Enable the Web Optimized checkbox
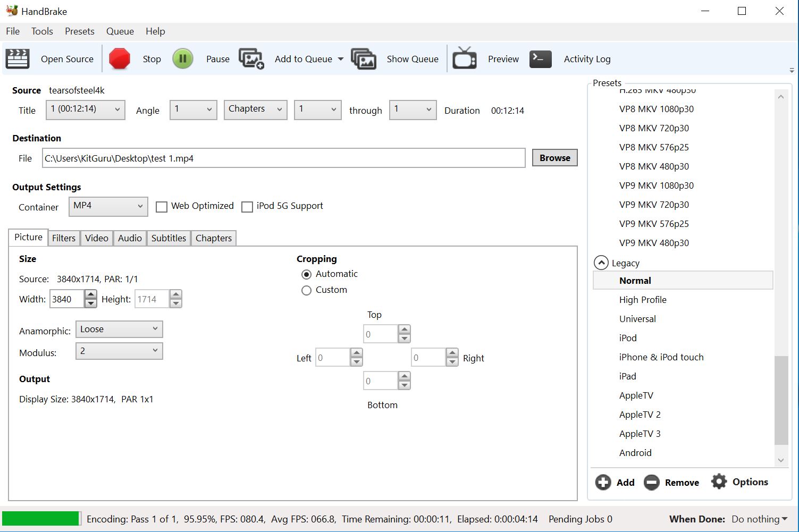 [162, 207]
